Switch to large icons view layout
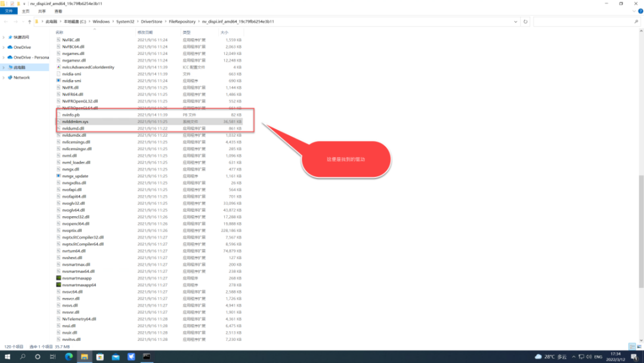The height and width of the screenshot is (363, 644). pos(639,346)
